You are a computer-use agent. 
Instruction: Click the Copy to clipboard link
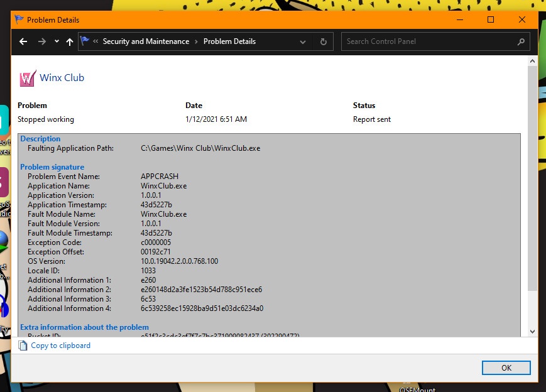[60, 346]
